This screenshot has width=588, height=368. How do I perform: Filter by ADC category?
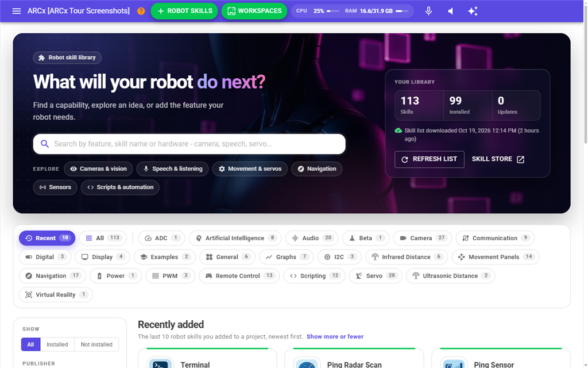[x=161, y=238]
